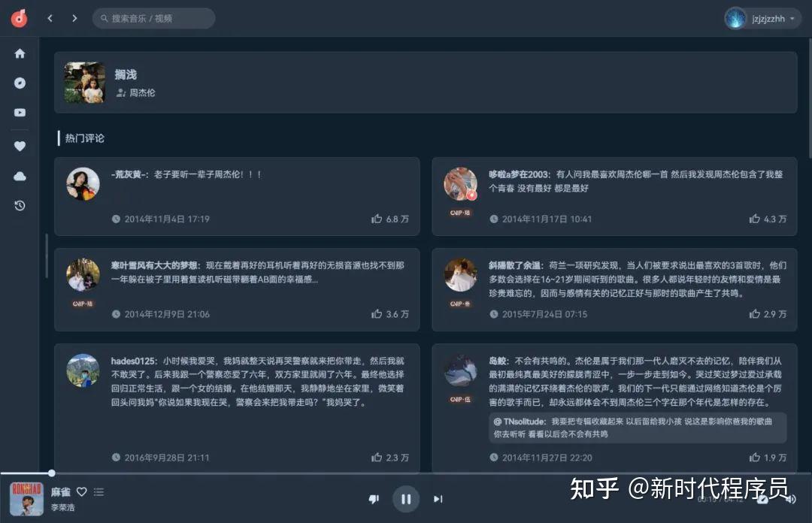Viewport: 812px width, 523px height.
Task: Click the jzjzjzzhh profile avatar
Action: pyautogui.click(x=735, y=19)
